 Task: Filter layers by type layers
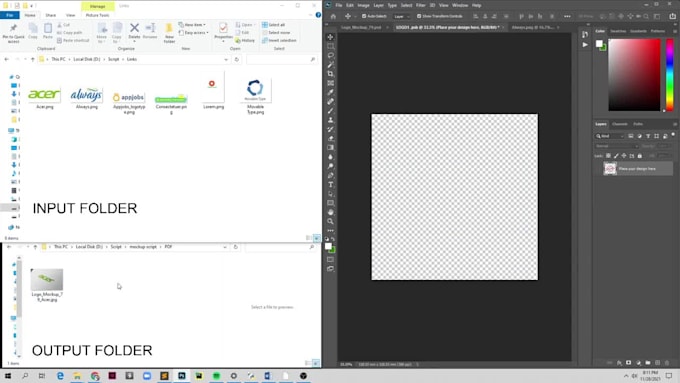(648, 136)
